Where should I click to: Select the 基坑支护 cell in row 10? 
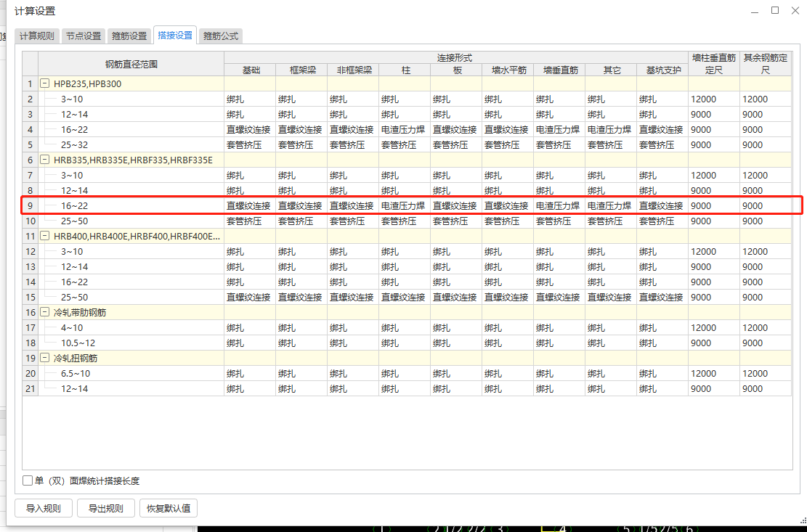[662, 221]
